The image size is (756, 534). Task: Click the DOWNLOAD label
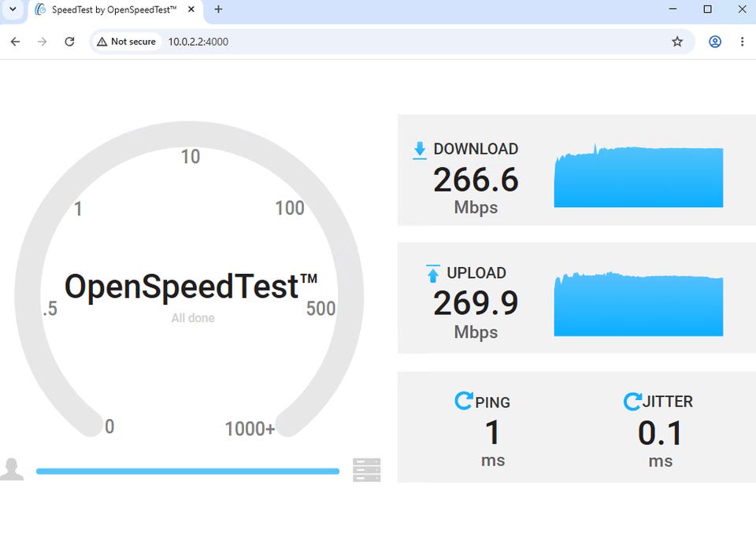point(476,149)
